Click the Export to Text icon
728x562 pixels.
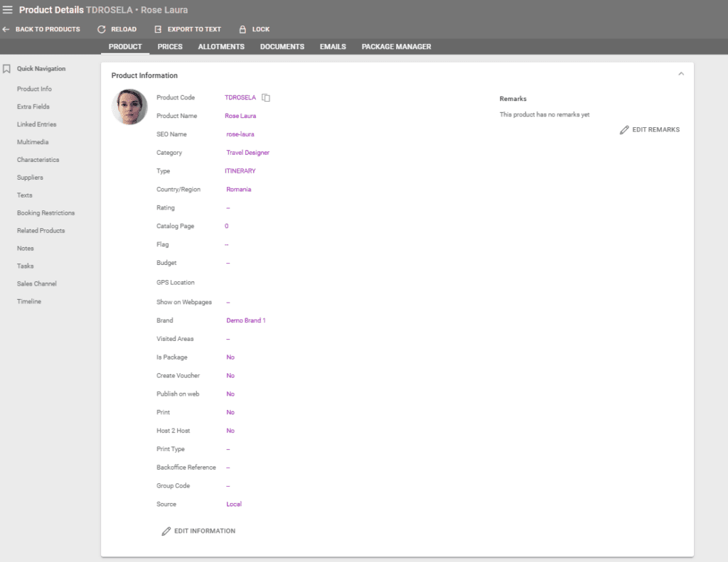[158, 29]
